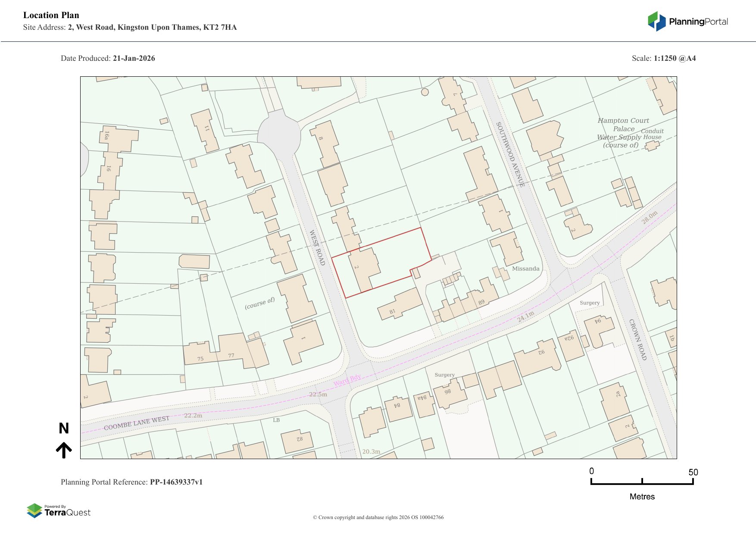
Task: Click the Scale 1:1250 @A4 text
Action: pyautogui.click(x=663, y=58)
